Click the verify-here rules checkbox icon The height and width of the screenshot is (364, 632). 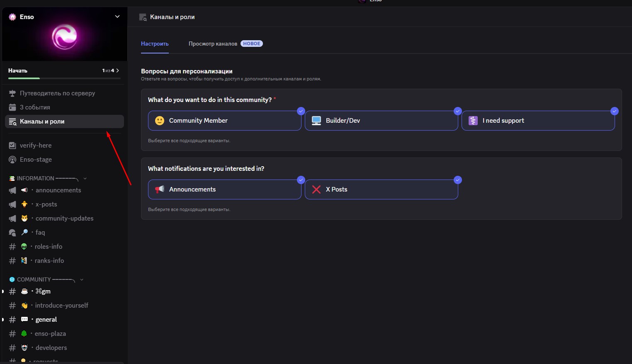point(12,146)
